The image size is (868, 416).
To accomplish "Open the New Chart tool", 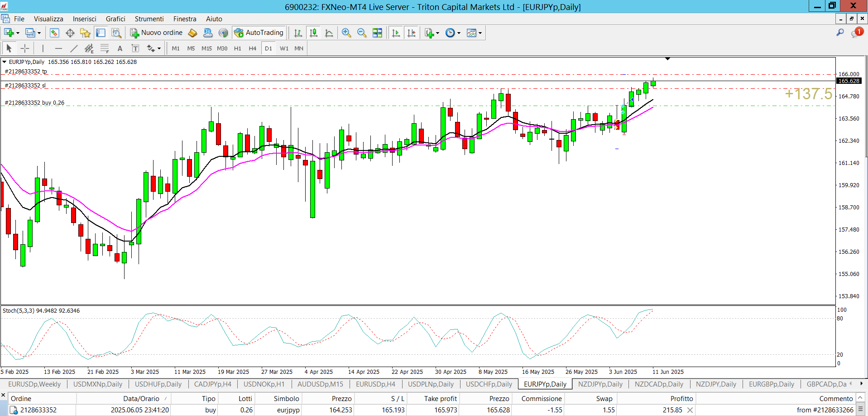I will click(8, 33).
